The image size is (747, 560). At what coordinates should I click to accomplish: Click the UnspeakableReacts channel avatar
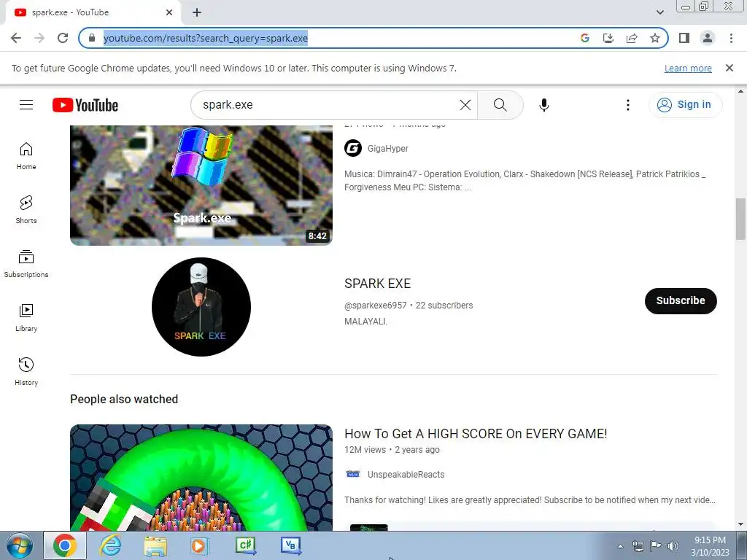coord(353,474)
